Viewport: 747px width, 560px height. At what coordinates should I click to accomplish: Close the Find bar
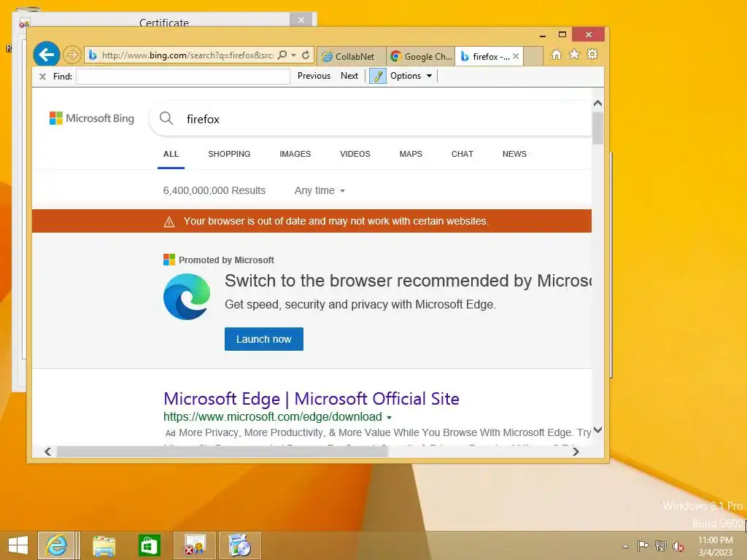tap(42, 76)
